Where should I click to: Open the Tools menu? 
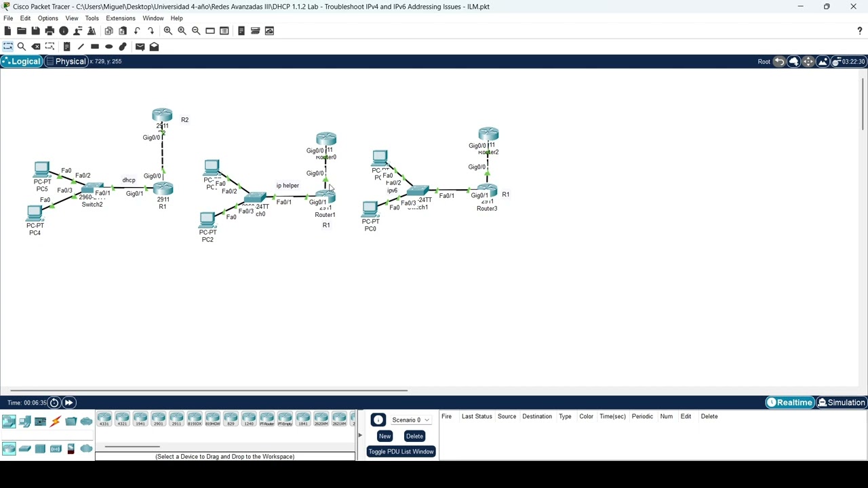coord(92,18)
